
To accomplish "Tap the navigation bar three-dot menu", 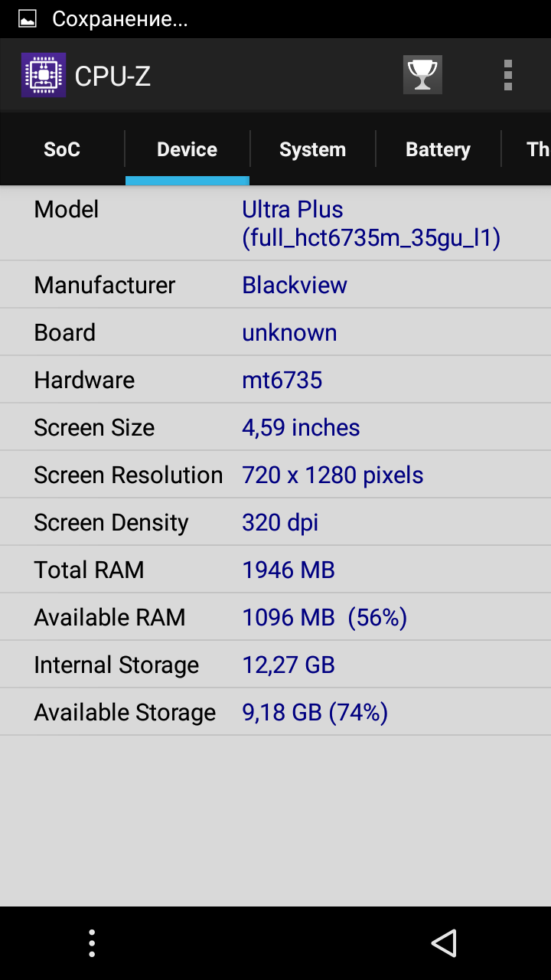I will coord(92,943).
